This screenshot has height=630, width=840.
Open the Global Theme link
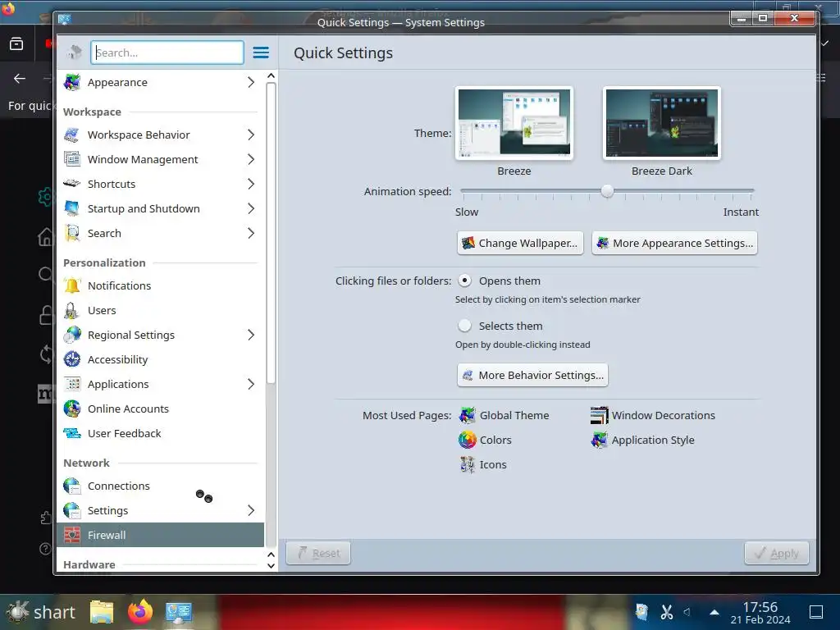point(504,416)
